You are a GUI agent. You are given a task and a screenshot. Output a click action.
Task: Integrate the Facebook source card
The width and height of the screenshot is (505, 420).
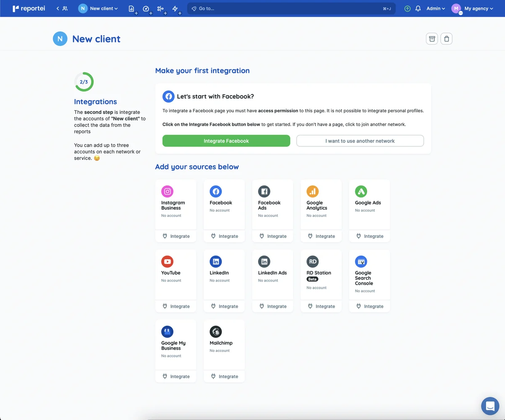tap(224, 236)
